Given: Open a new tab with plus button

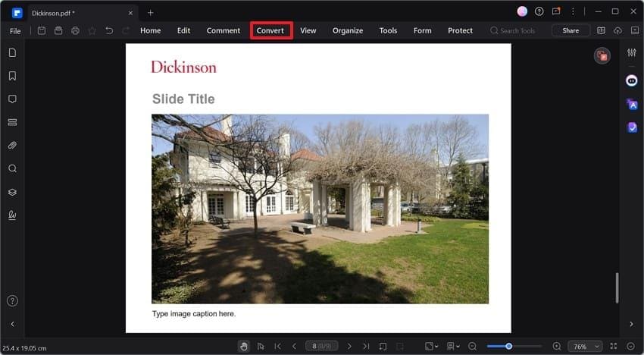Looking at the screenshot, I should click(x=150, y=13).
